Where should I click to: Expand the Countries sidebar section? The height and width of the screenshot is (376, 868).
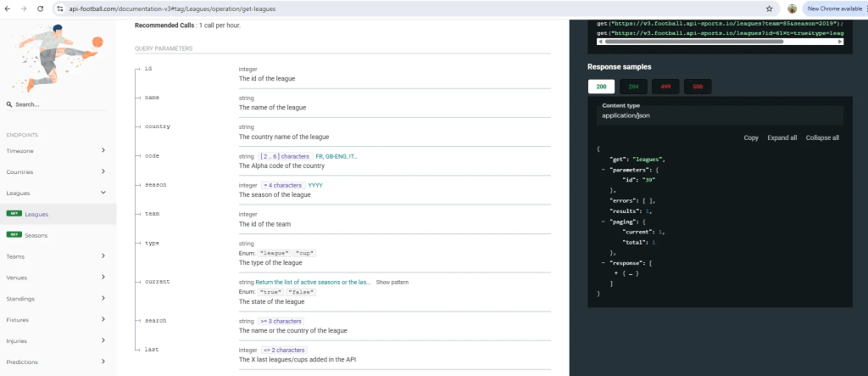[103, 171]
